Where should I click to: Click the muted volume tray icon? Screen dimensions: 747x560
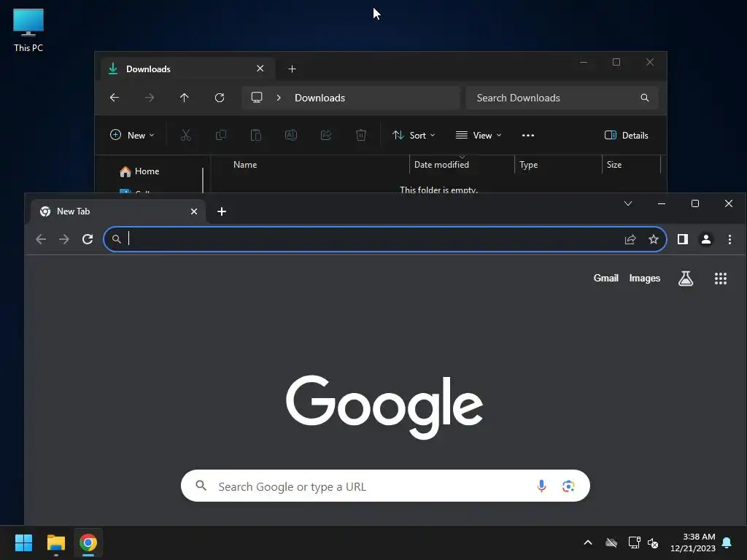click(653, 542)
